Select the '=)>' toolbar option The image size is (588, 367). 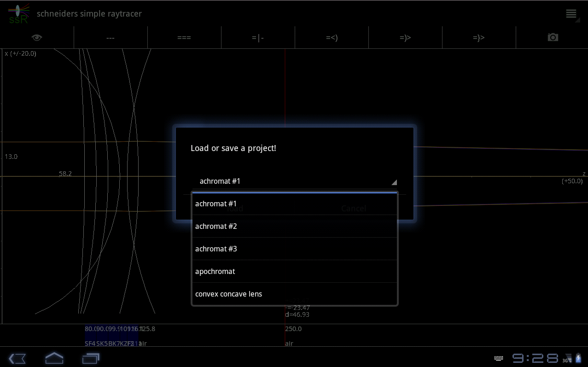(x=405, y=38)
